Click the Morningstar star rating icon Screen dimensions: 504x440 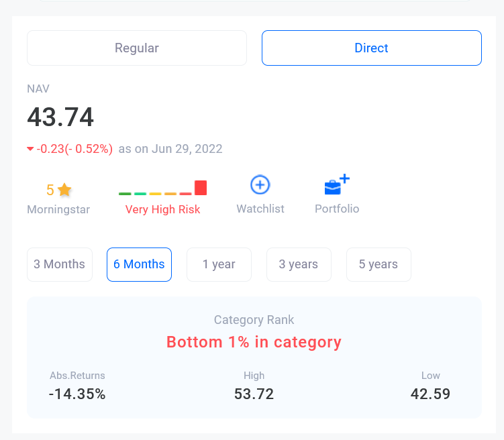click(x=64, y=190)
